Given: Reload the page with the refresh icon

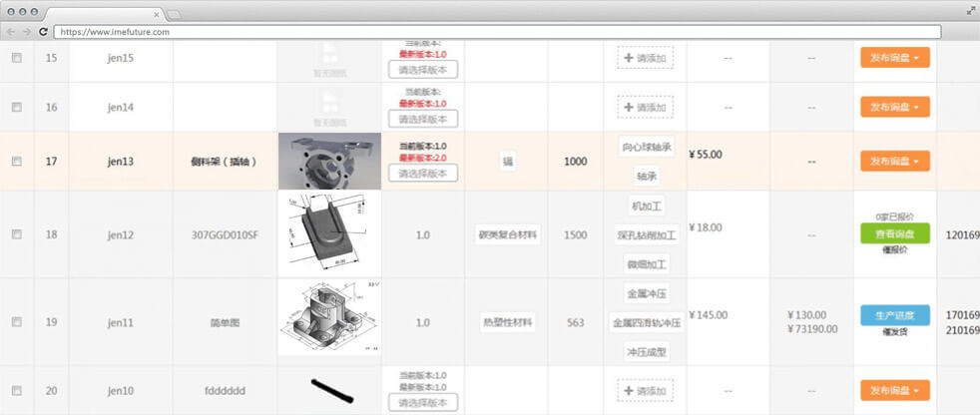Looking at the screenshot, I should tap(43, 31).
